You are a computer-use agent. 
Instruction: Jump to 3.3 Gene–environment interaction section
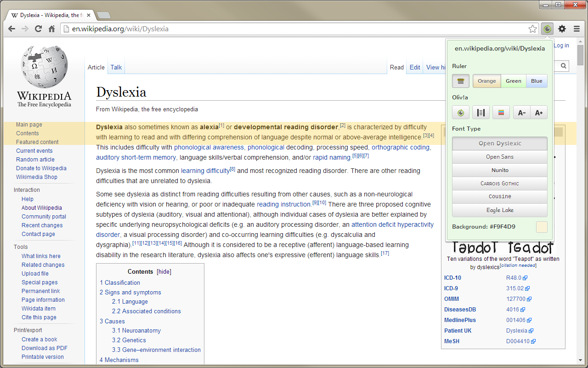(x=156, y=350)
